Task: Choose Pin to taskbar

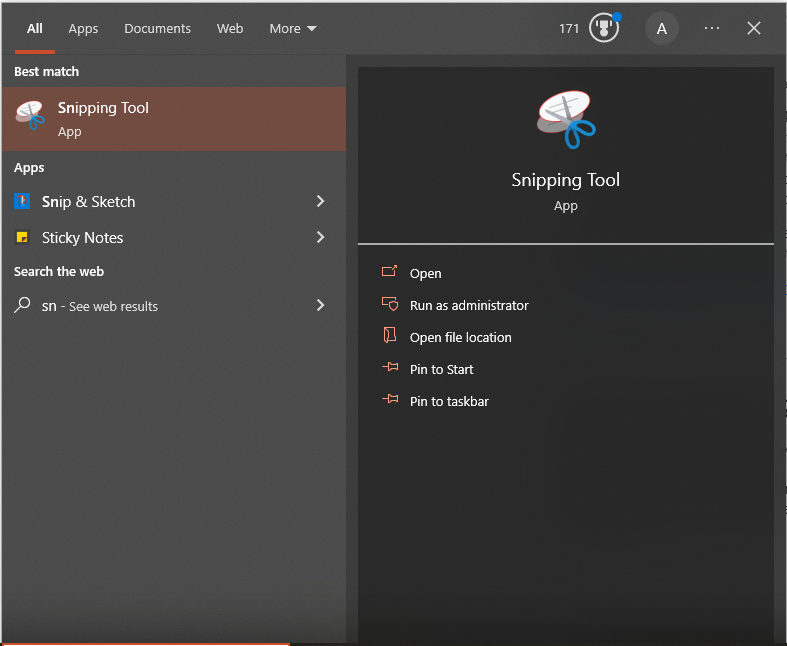Action: (x=449, y=402)
